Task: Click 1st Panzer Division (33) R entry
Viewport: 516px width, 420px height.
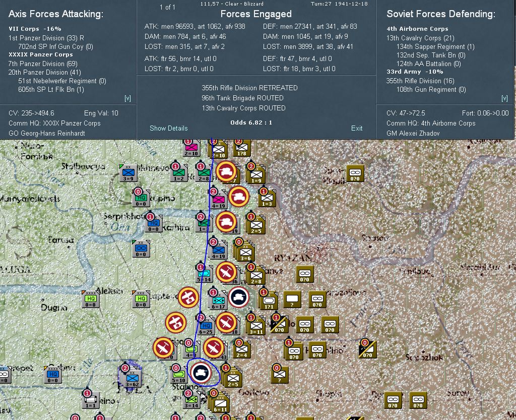Action: pyautogui.click(x=46, y=38)
